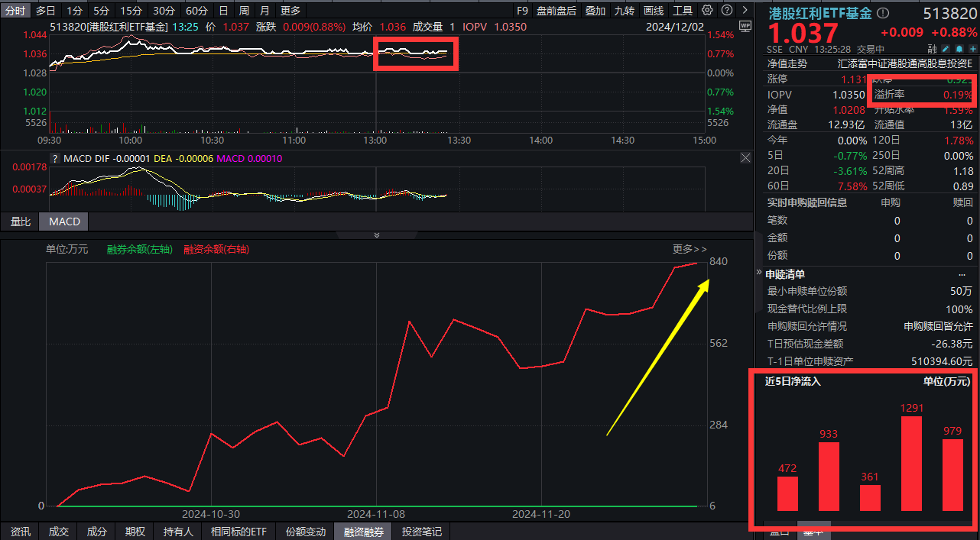
Task: Click the 1291 net inflow bar
Action: tap(911, 463)
